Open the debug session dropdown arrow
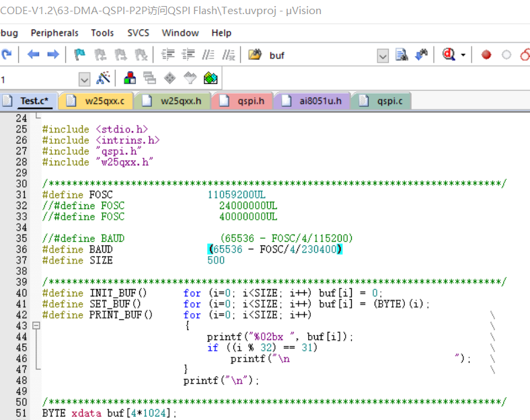Screen dimensions: 530x420 click(463, 54)
